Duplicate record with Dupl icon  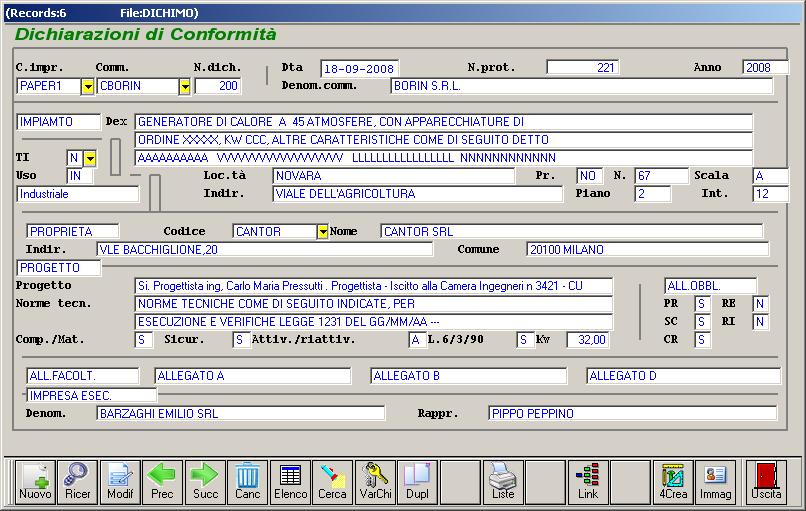[x=417, y=482]
